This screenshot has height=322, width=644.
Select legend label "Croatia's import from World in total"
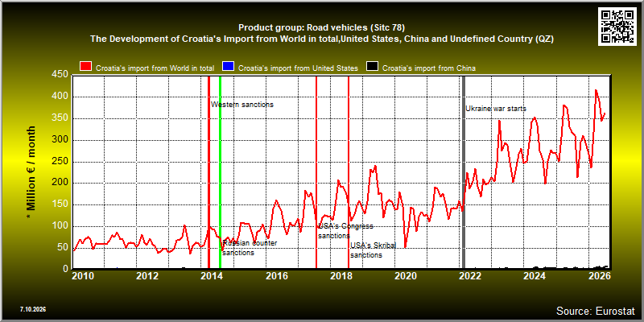pyautogui.click(x=155, y=68)
